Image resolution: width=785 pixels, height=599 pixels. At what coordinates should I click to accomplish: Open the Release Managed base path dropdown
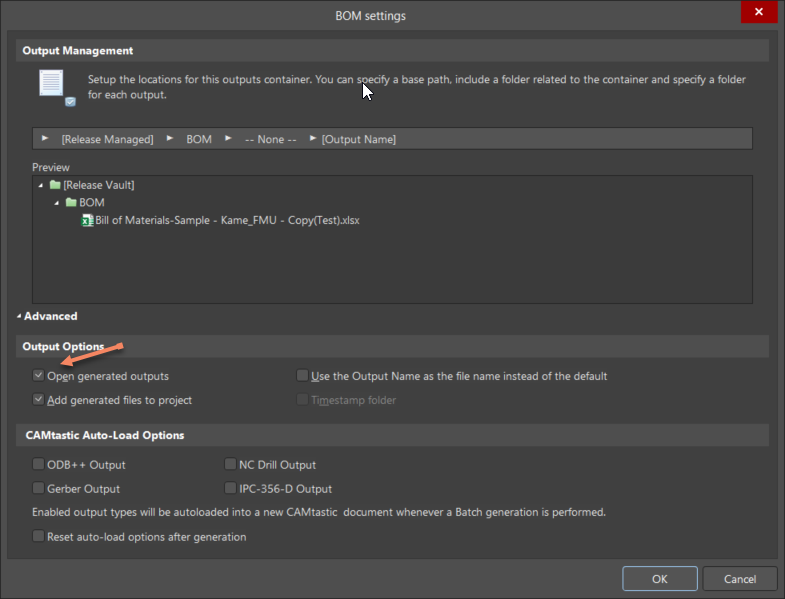point(45,139)
